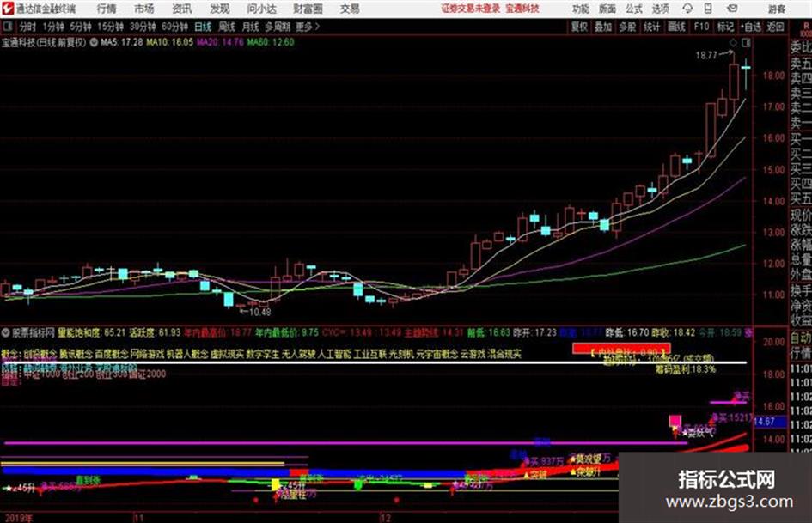This screenshot has width=812, height=523.
Task: Click the 游客 guest account label
Action: [776, 9]
